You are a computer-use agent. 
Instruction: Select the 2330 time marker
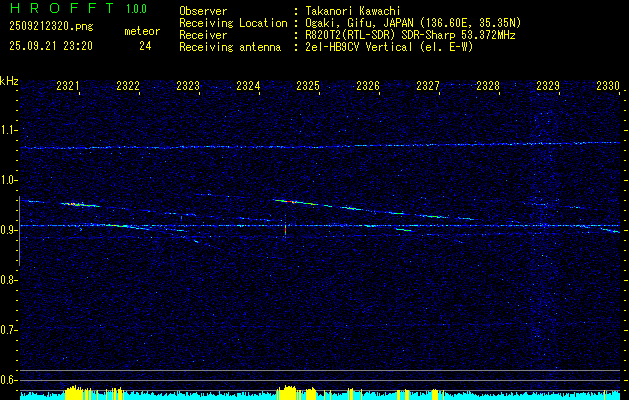click(608, 87)
